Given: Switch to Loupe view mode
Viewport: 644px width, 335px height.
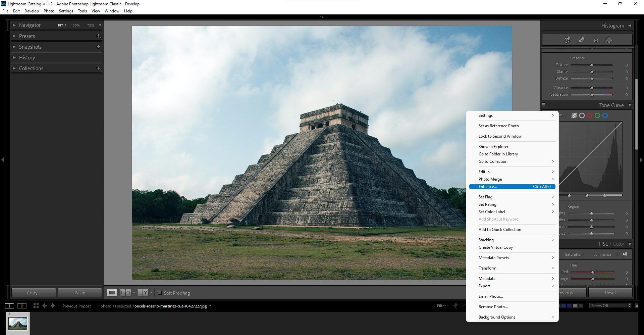Looking at the screenshot, I should (112, 292).
